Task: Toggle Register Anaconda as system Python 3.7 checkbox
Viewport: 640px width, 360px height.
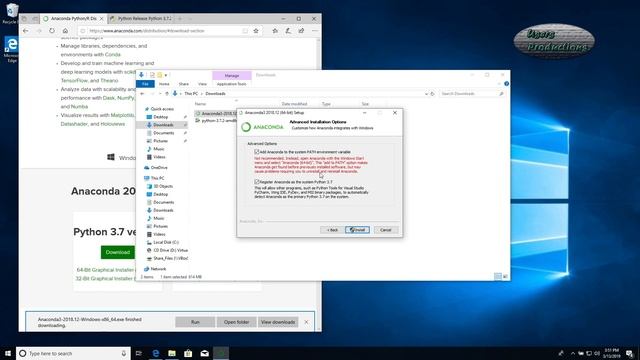Action: tap(257, 182)
